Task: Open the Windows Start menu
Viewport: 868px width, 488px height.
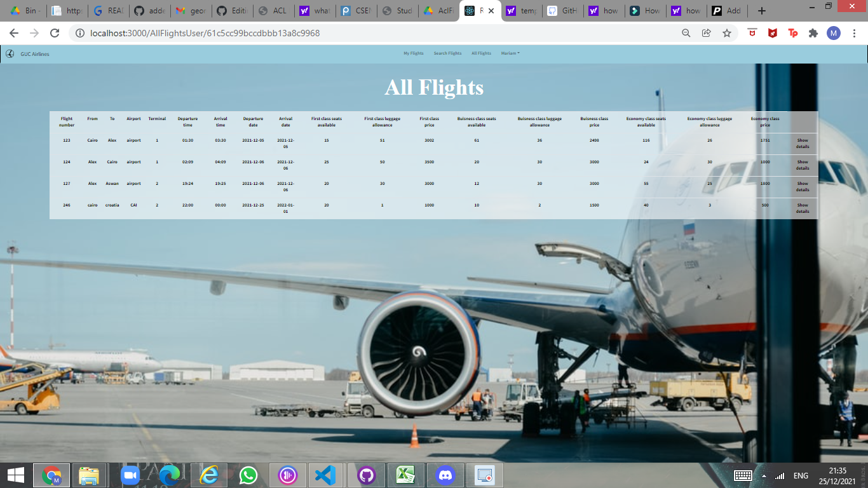Action: [16, 475]
